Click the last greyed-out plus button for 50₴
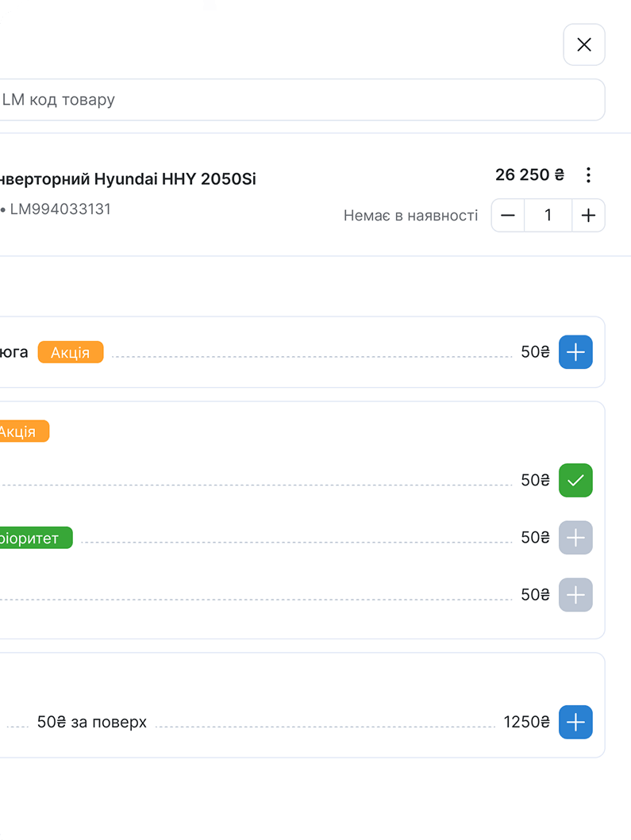This screenshot has width=631, height=840. pos(575,595)
